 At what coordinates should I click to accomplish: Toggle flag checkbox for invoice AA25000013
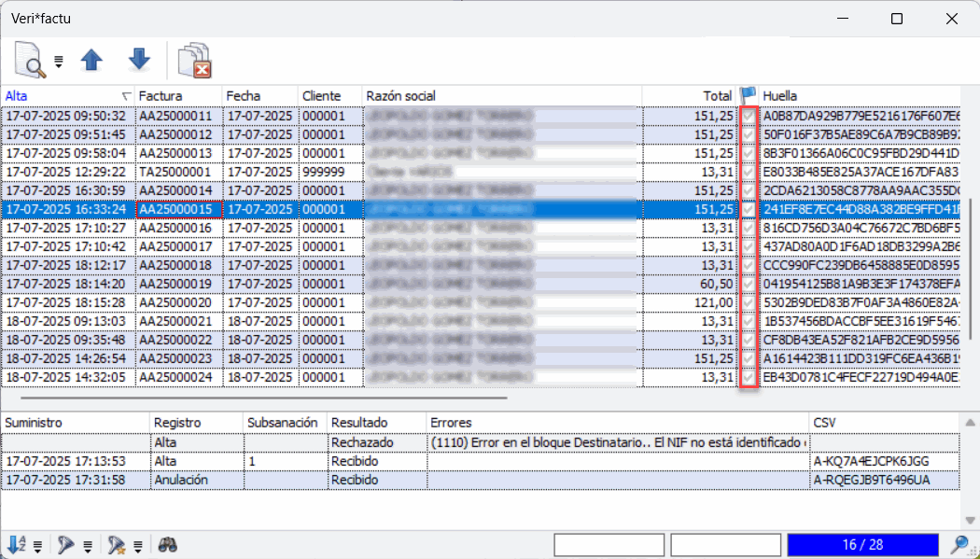click(749, 154)
